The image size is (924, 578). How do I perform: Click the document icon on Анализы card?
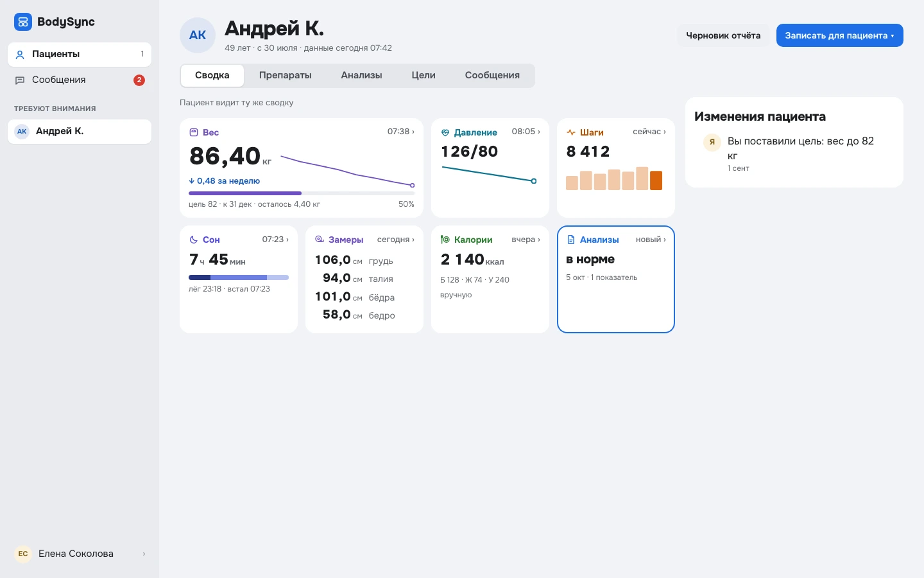570,240
